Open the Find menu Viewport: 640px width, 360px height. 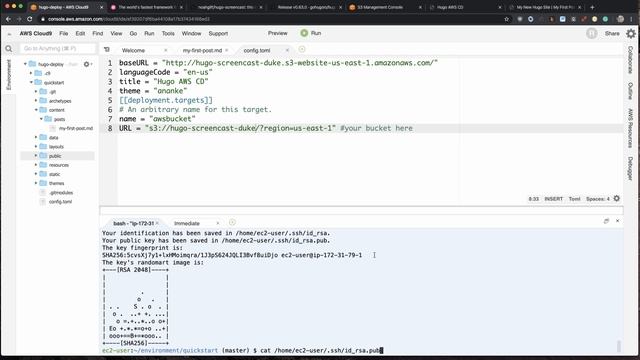tap(98, 33)
